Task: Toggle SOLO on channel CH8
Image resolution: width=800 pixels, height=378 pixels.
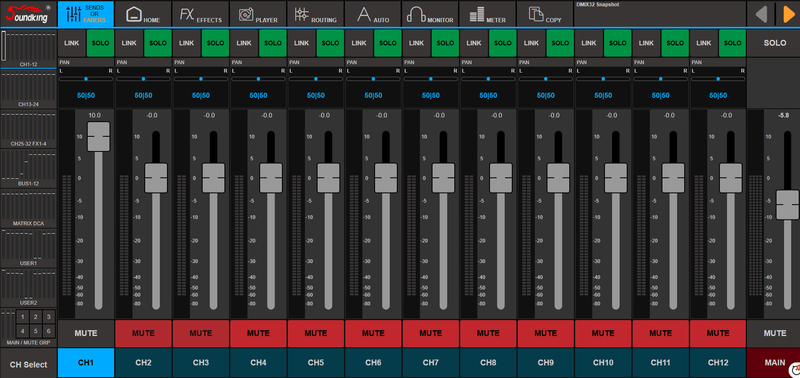Action: 503,43
